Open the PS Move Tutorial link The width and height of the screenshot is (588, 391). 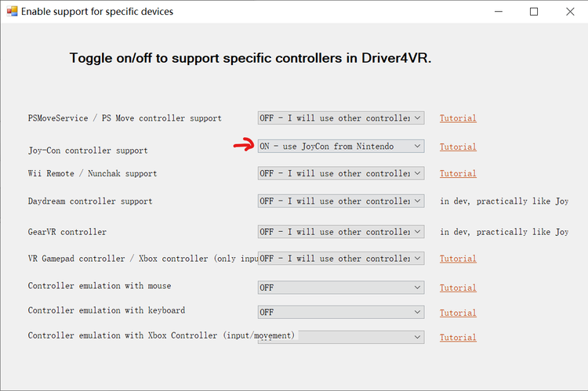[458, 118]
